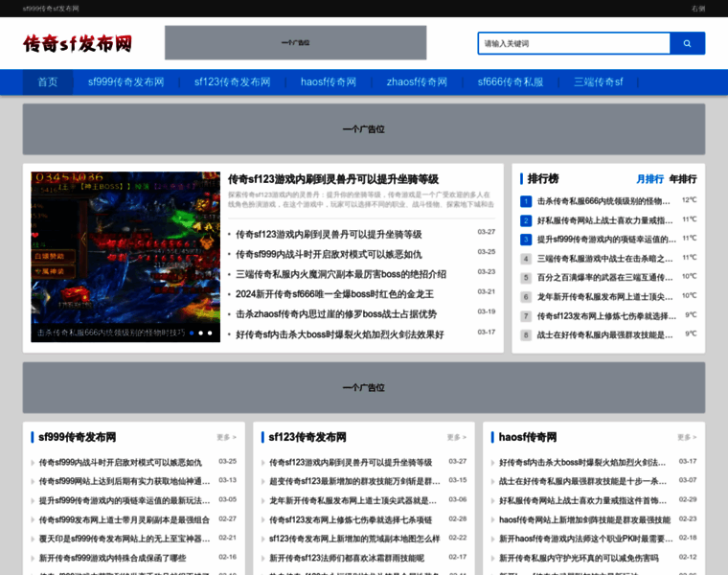Open 传奇sf999内战斗时开启敌对模式 article dated 03-25
728x575 pixels.
tap(329, 255)
